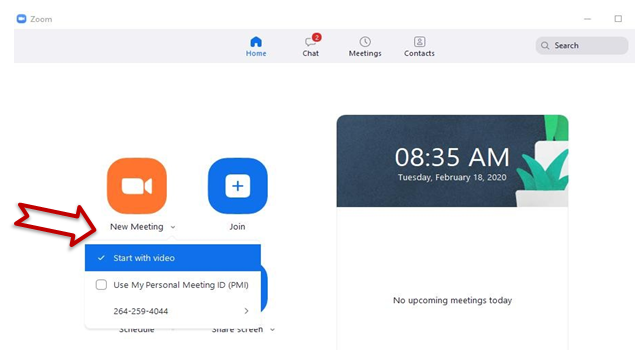Click the search magnifier icon
The height and width of the screenshot is (364, 635).
545,45
